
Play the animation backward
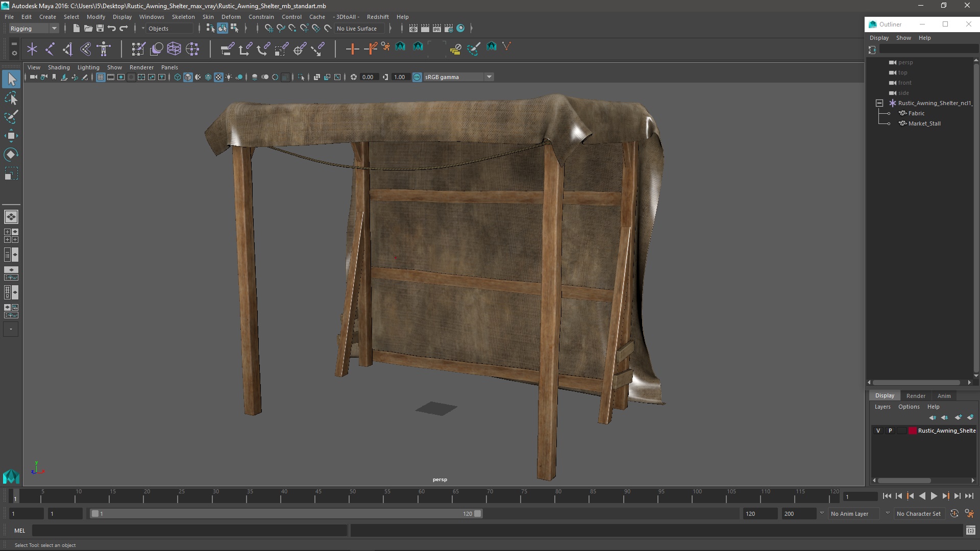(922, 496)
